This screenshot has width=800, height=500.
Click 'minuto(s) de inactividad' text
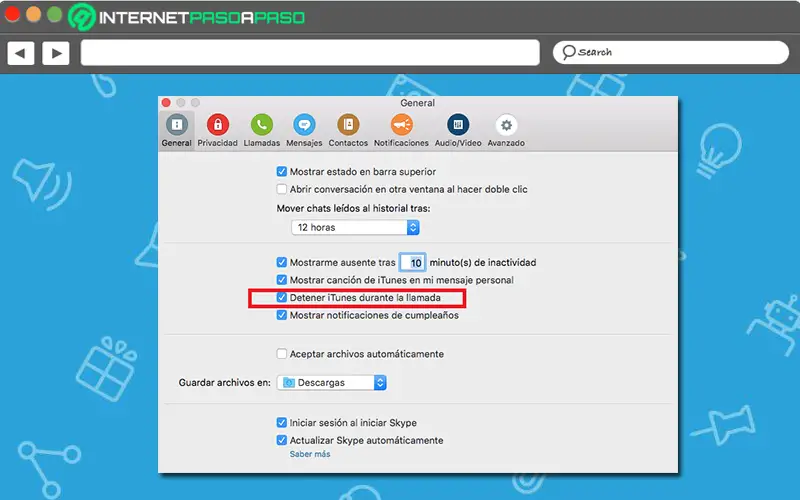483,263
